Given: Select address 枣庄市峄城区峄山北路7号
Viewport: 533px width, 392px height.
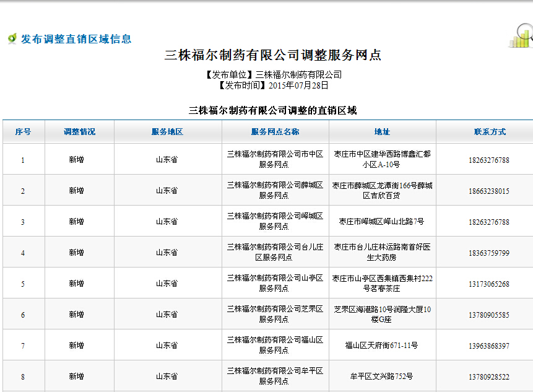Looking at the screenshot, I should pos(381,222).
